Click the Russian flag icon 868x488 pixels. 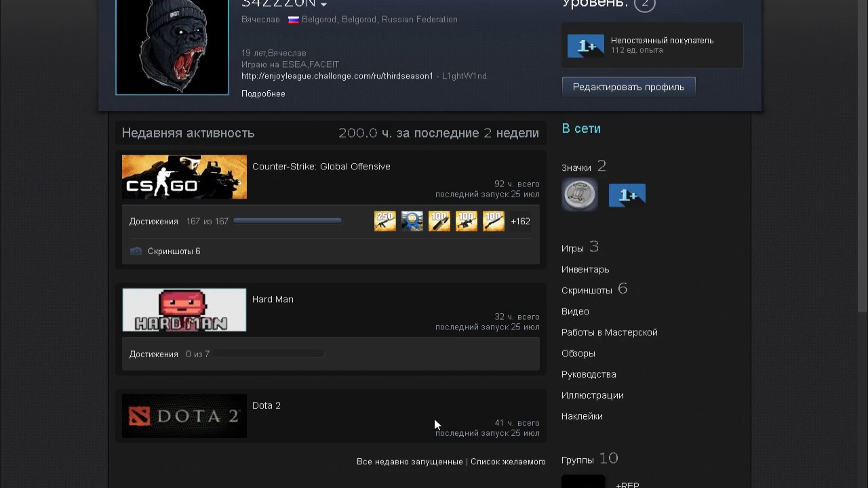pos(294,20)
